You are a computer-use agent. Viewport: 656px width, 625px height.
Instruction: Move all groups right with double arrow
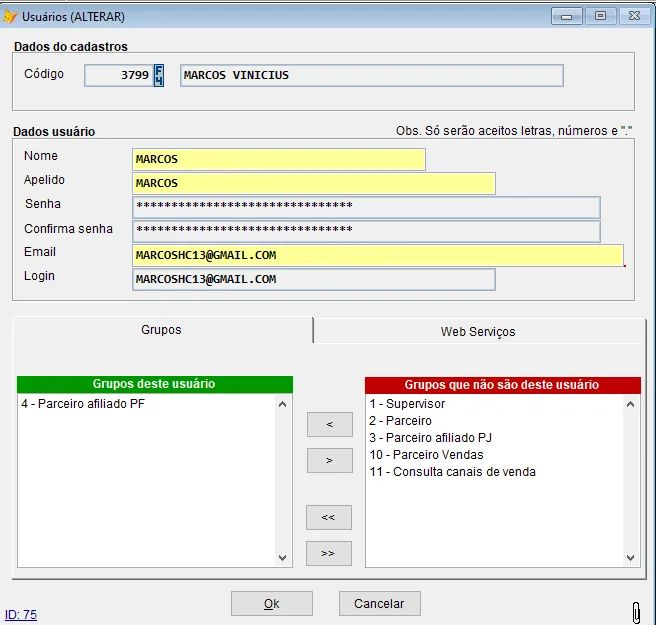point(329,553)
